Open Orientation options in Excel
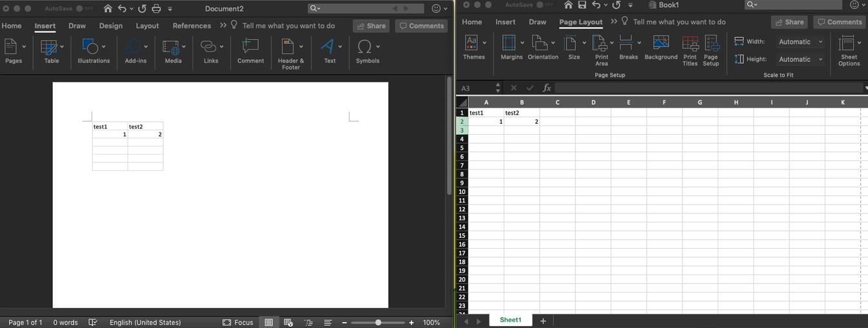Screen dimensions: 868x328 coord(543,48)
